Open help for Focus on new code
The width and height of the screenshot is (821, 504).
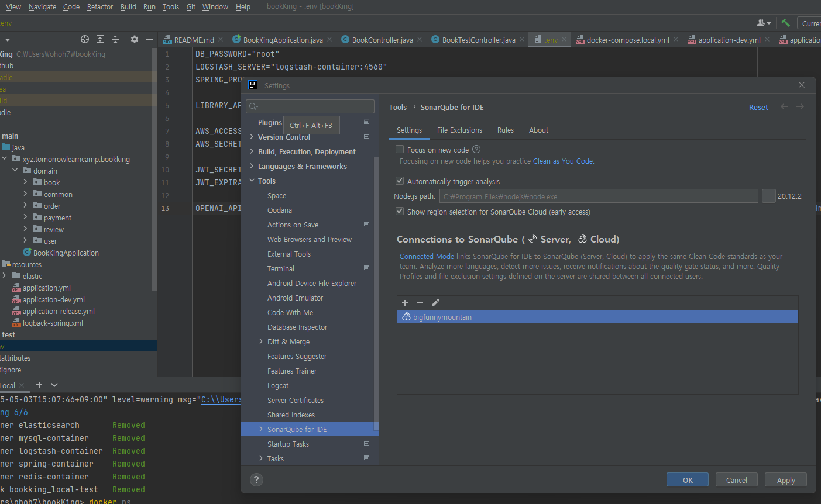[476, 150]
